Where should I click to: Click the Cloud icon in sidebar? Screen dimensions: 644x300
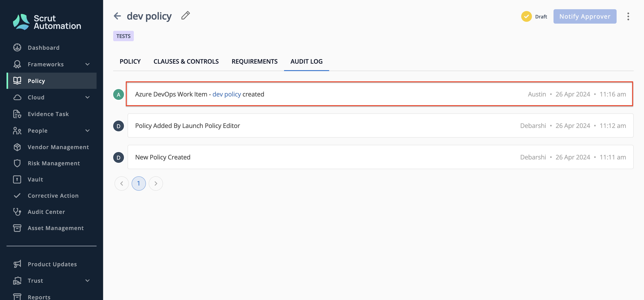17,97
